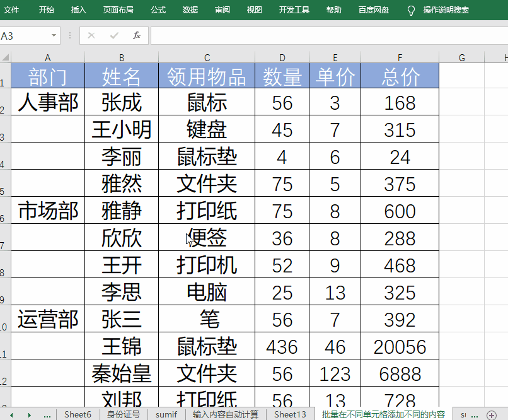Select row 6 header
Image resolution: width=508 pixels, height=420 pixels.
pyautogui.click(x=5, y=211)
